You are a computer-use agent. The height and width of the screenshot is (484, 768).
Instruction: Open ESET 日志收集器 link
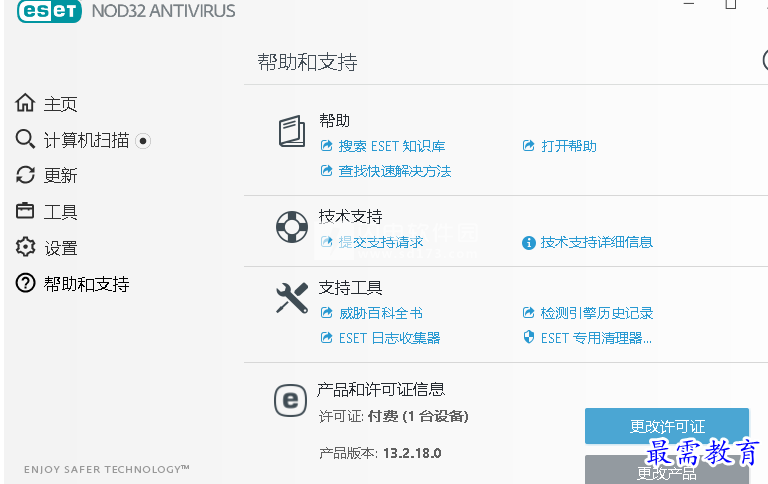coord(389,338)
